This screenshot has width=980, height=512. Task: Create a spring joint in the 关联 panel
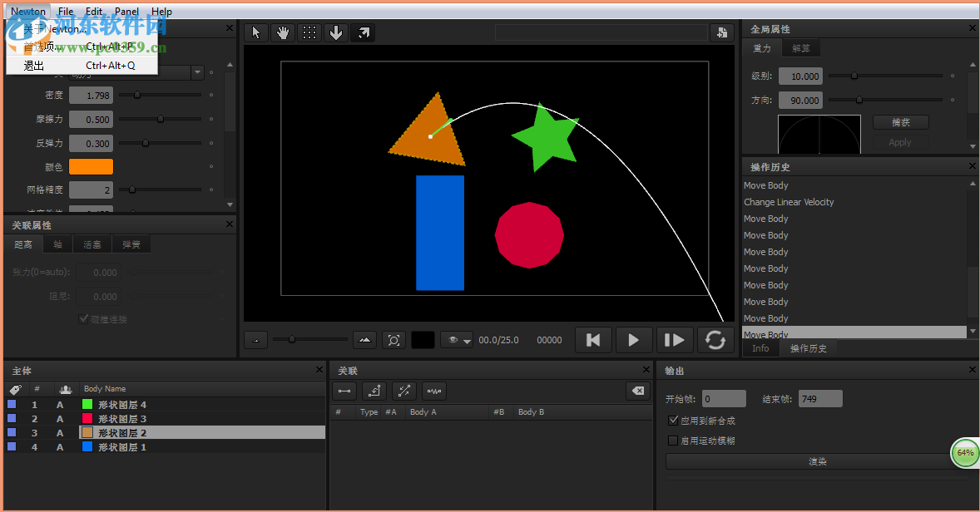pyautogui.click(x=433, y=391)
